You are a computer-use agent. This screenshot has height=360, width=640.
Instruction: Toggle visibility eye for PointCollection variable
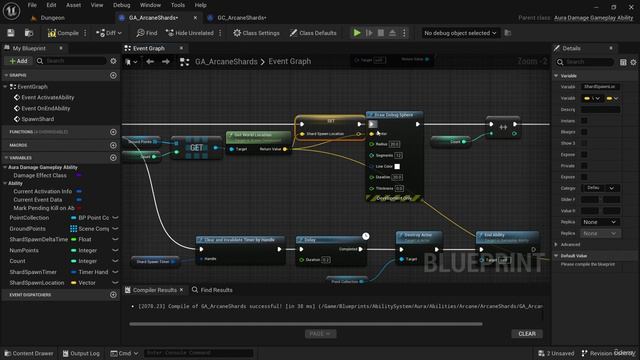tap(115, 218)
